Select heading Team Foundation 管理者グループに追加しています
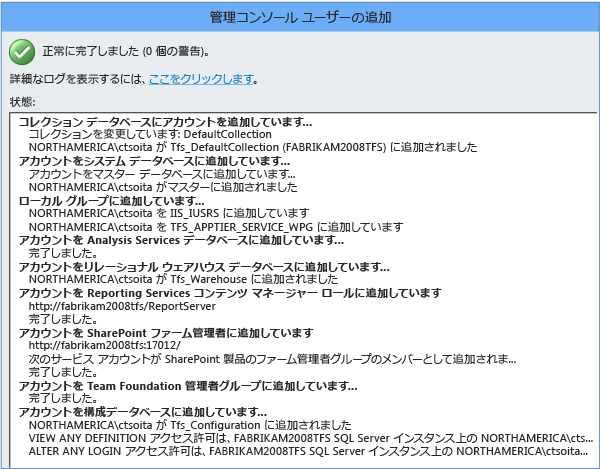600x469 pixels. (x=188, y=386)
